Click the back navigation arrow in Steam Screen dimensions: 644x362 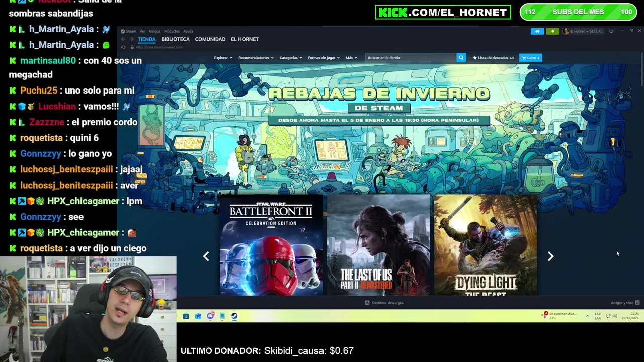coord(123,39)
